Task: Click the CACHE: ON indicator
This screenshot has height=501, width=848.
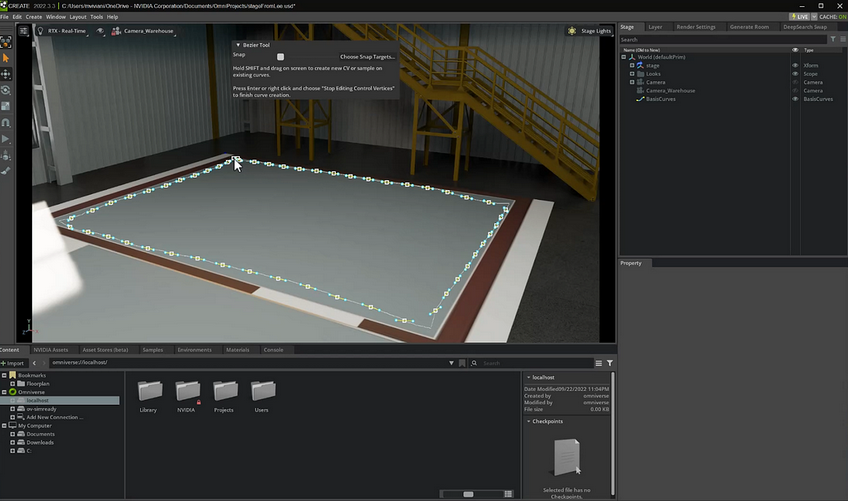Action: pos(833,17)
